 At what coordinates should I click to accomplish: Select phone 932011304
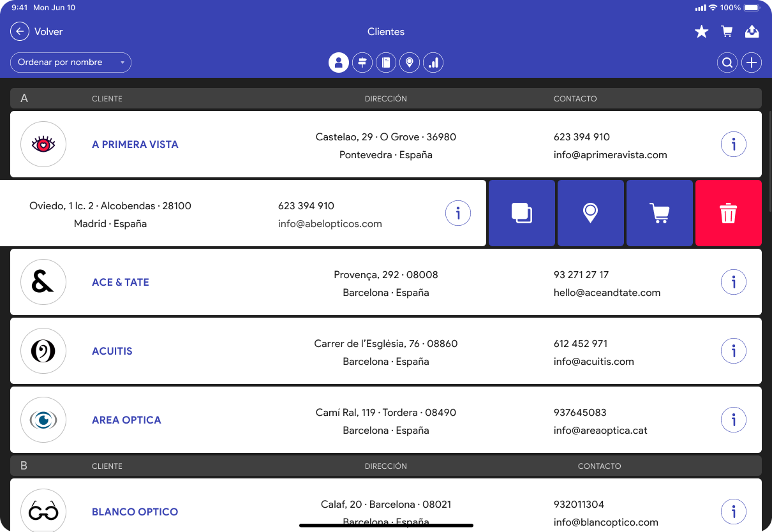point(579,505)
